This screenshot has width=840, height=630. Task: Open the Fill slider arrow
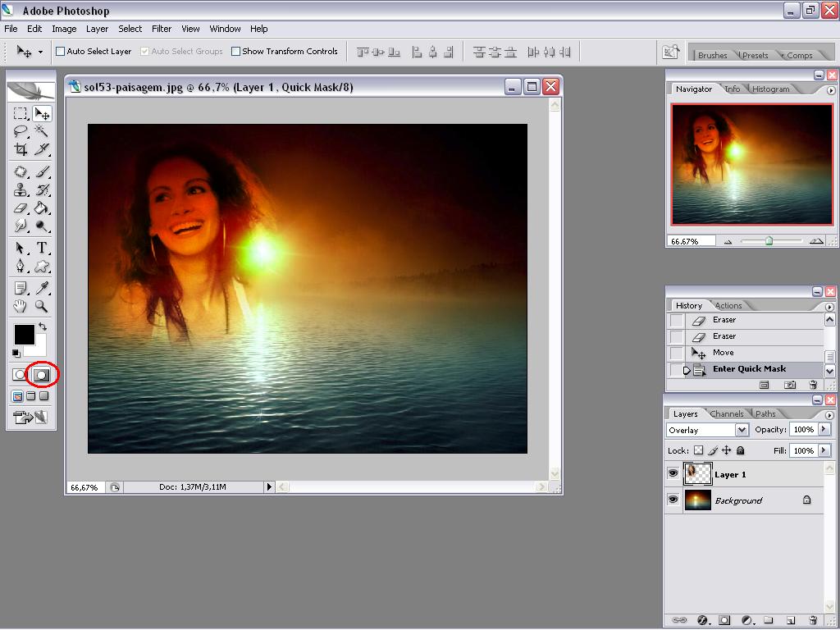824,450
